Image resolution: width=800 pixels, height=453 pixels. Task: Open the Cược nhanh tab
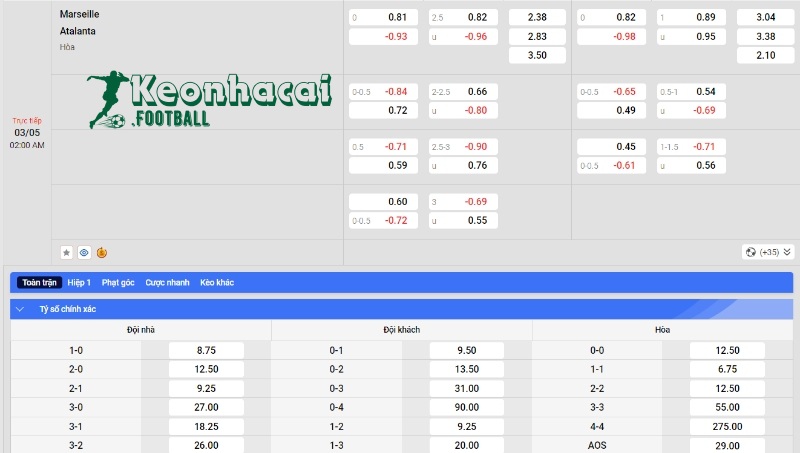167,283
